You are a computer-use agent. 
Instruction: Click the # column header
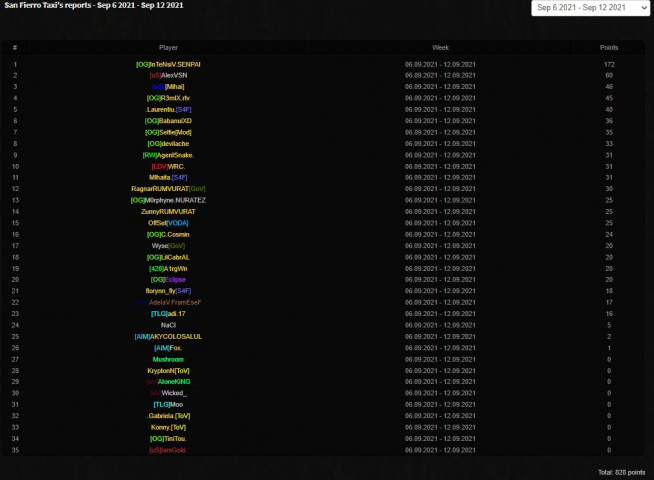(x=15, y=47)
